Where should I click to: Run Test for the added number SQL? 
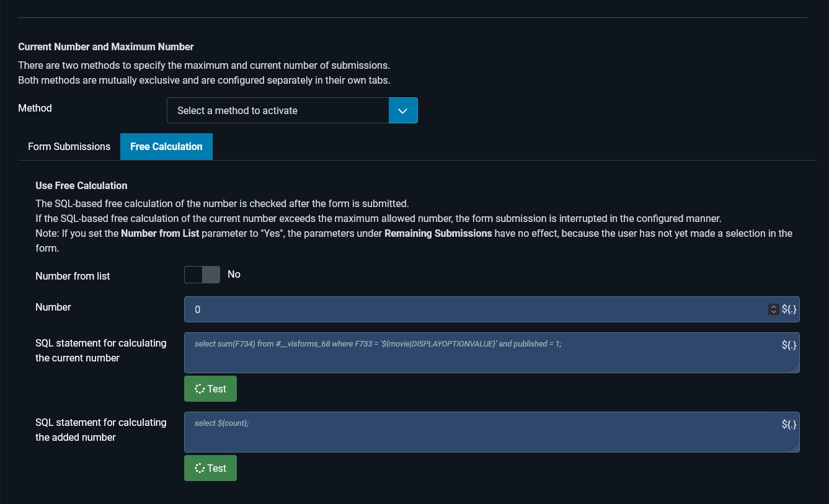(x=210, y=468)
